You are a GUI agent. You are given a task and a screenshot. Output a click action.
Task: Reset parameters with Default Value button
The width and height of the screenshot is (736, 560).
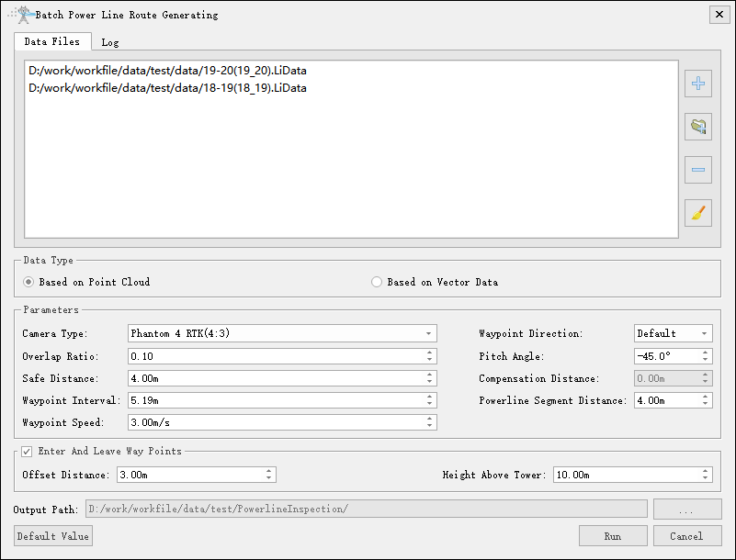click(53, 536)
